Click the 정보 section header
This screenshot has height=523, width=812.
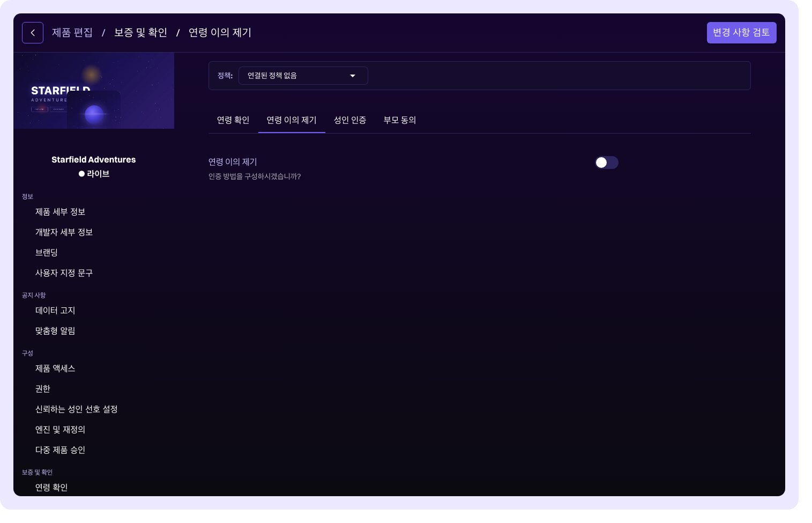pos(28,197)
